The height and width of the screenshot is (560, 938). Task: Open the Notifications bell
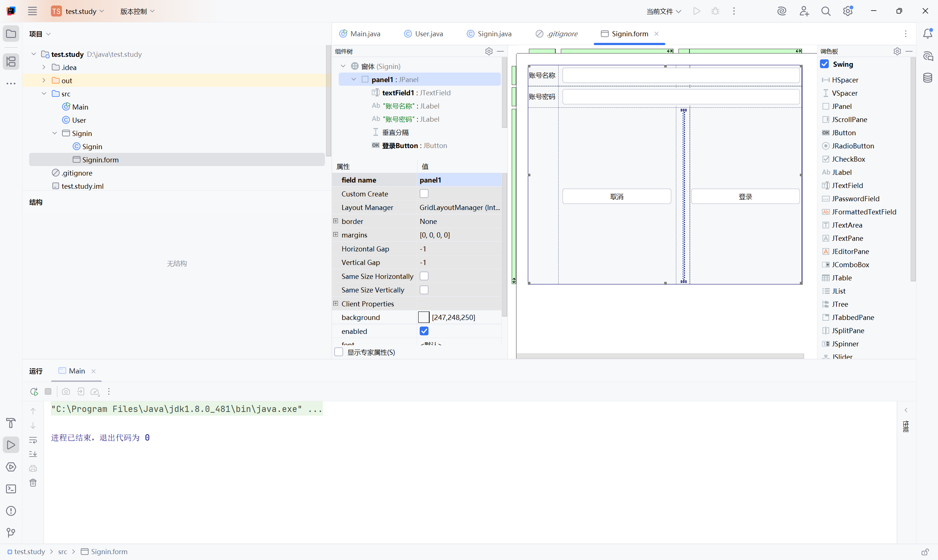click(x=928, y=34)
